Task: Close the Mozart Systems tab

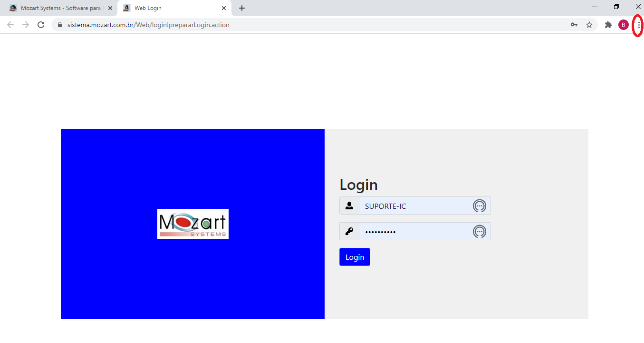Action: [110, 8]
